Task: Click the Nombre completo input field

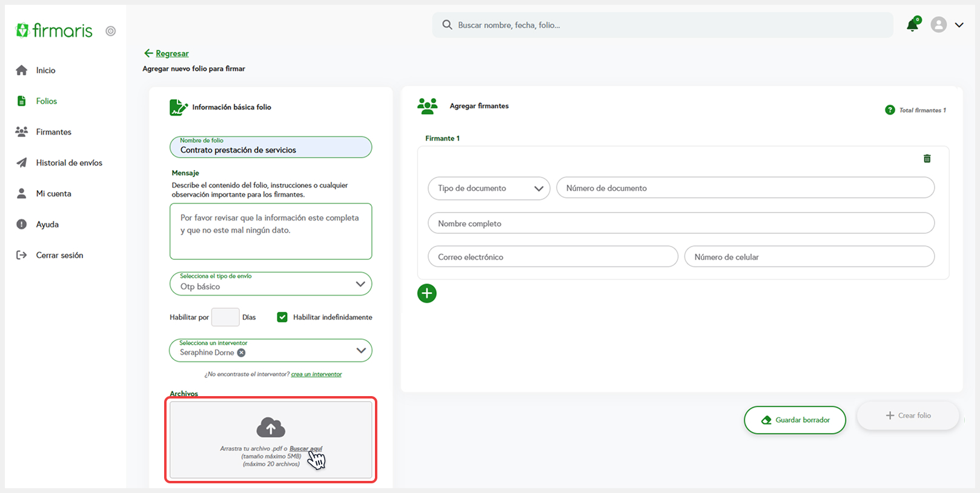Action: [681, 223]
